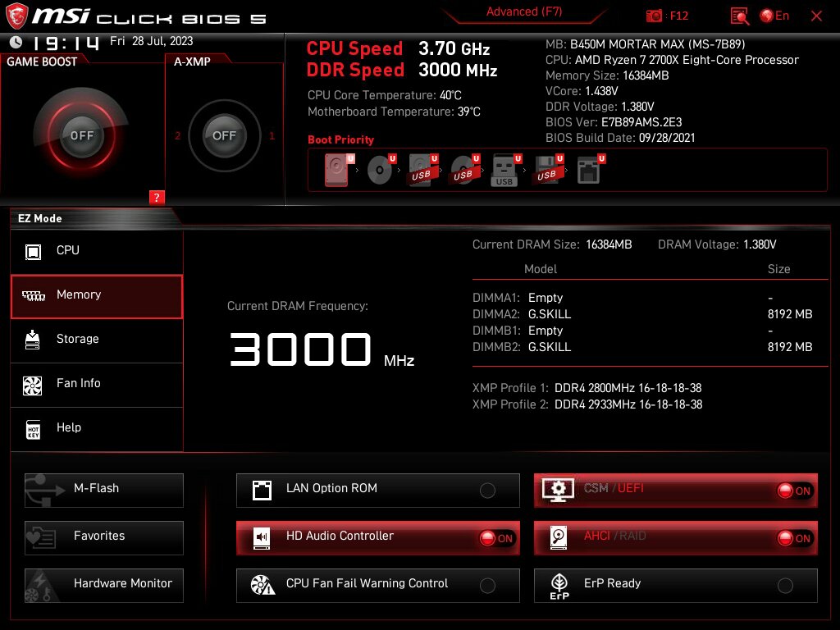Image resolution: width=840 pixels, height=630 pixels.
Task: Switch to Advanced (F7) mode
Action: pos(524,12)
